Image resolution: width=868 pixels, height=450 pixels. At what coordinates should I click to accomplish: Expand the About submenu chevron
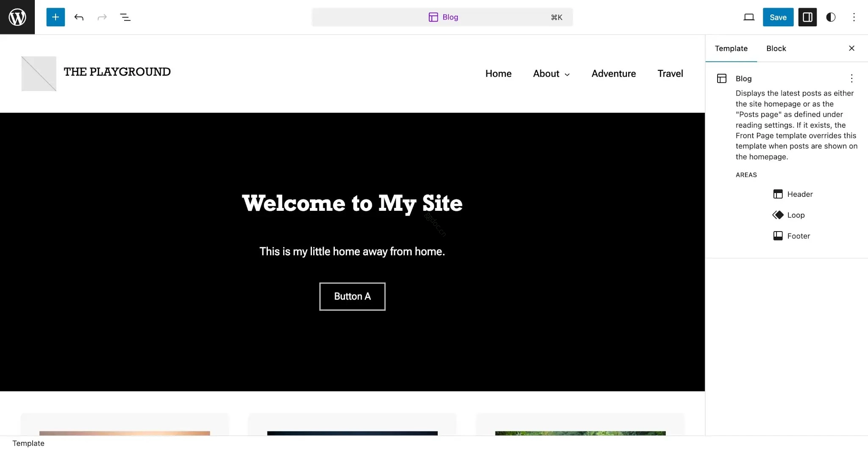567,75
